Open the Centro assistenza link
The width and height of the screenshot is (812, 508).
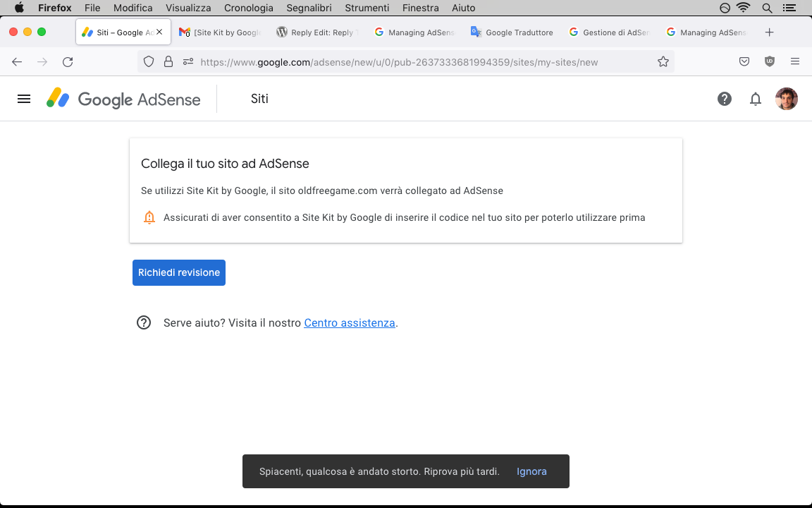pos(350,322)
